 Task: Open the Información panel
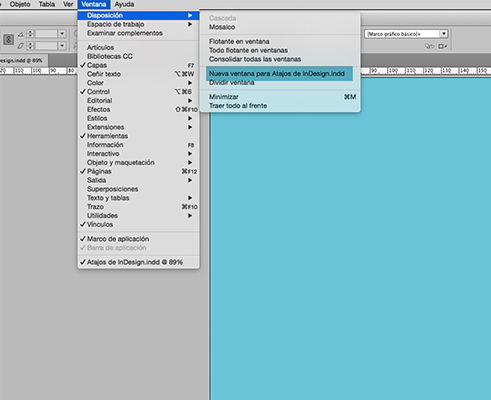click(138, 145)
